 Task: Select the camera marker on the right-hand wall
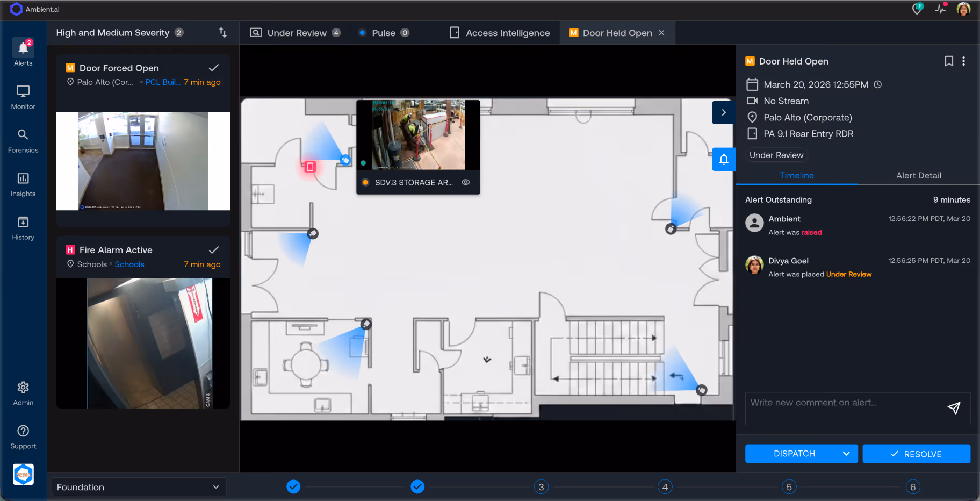click(x=671, y=229)
